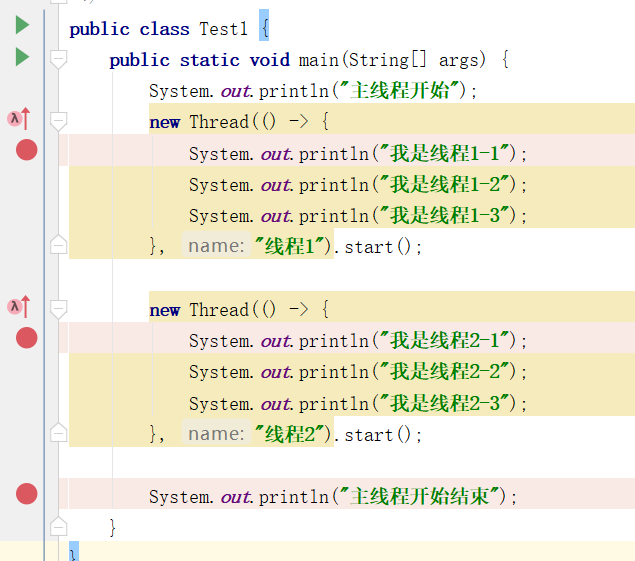Run class Test1 via gutter arrow
The width and height of the screenshot is (635, 561).
(x=22, y=25)
